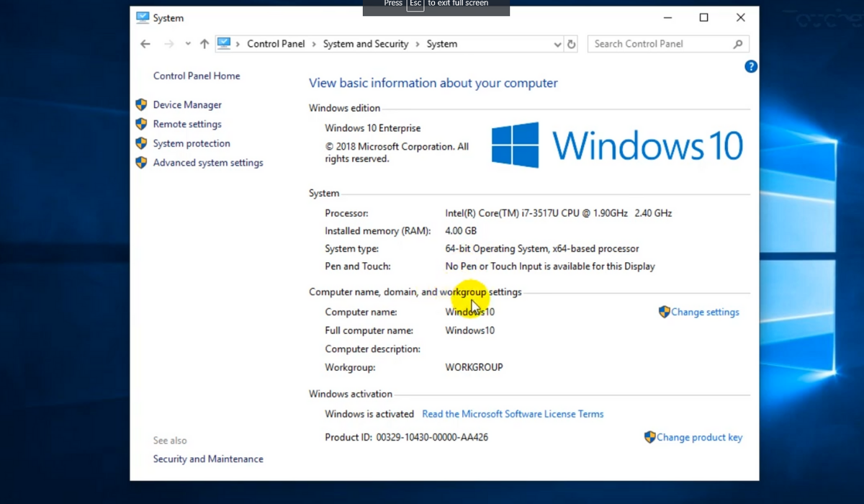This screenshot has width=864, height=504.
Task: Open Remote settings link
Action: coord(187,125)
